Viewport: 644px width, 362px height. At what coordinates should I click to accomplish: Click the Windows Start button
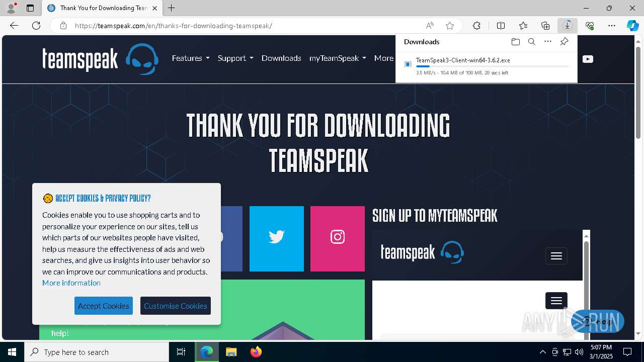(x=12, y=352)
